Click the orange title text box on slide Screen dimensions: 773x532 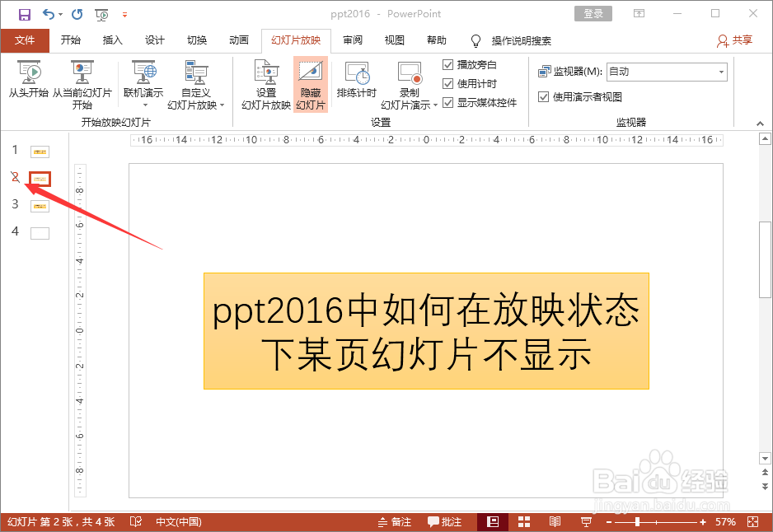click(x=426, y=331)
